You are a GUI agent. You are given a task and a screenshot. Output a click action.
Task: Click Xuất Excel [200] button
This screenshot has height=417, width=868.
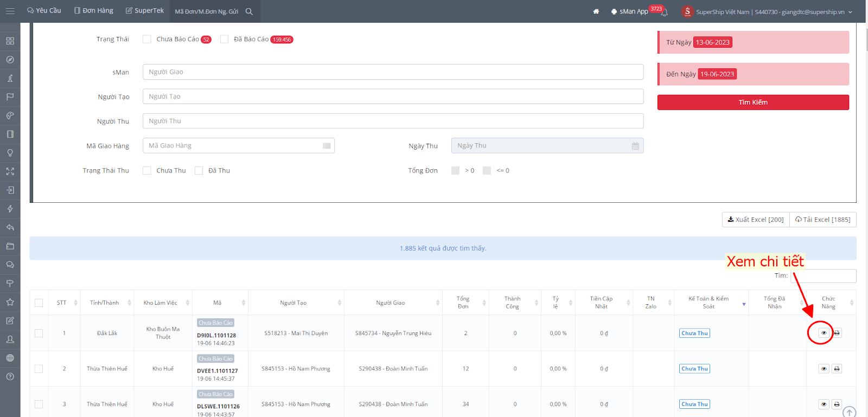tap(756, 220)
